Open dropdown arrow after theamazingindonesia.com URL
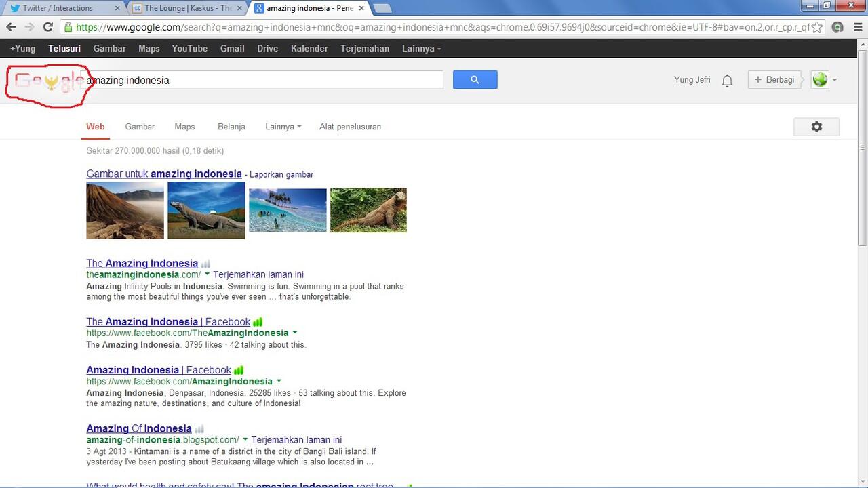 point(208,274)
